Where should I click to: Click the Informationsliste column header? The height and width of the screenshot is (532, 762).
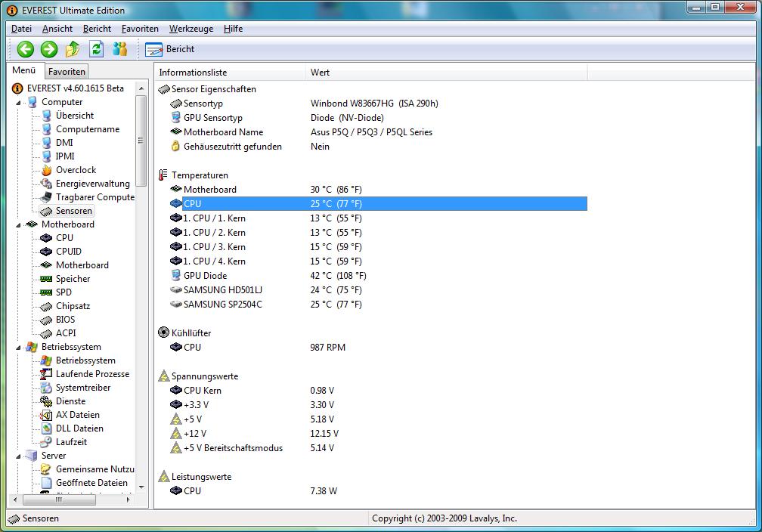(231, 73)
